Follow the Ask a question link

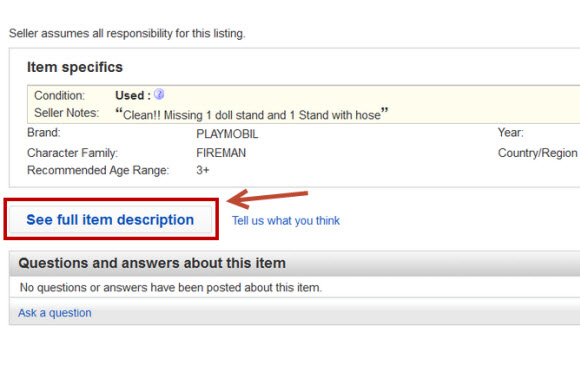coord(55,313)
